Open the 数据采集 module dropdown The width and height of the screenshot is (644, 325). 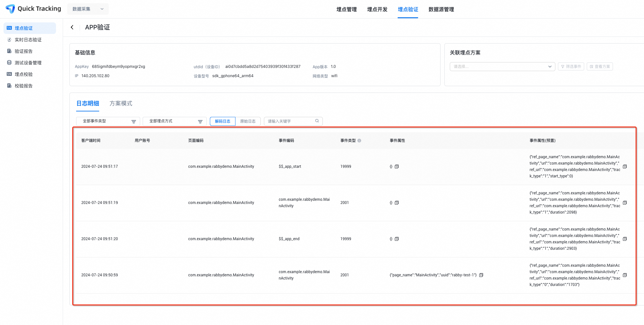tap(88, 9)
